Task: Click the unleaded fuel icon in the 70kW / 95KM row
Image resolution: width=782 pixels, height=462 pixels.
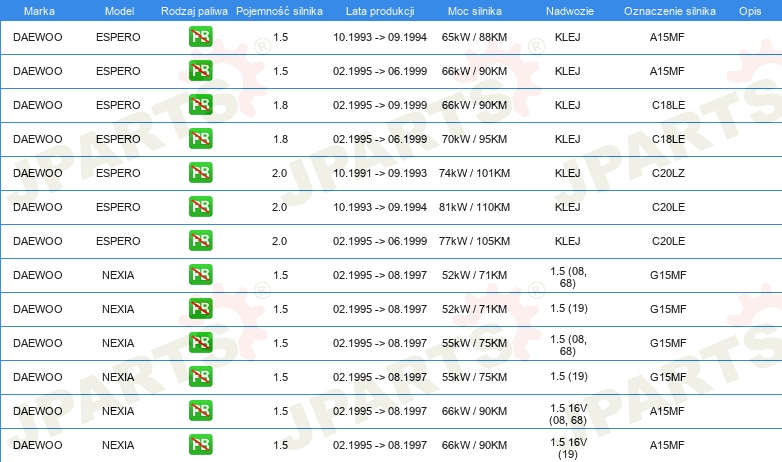Action: [200, 139]
